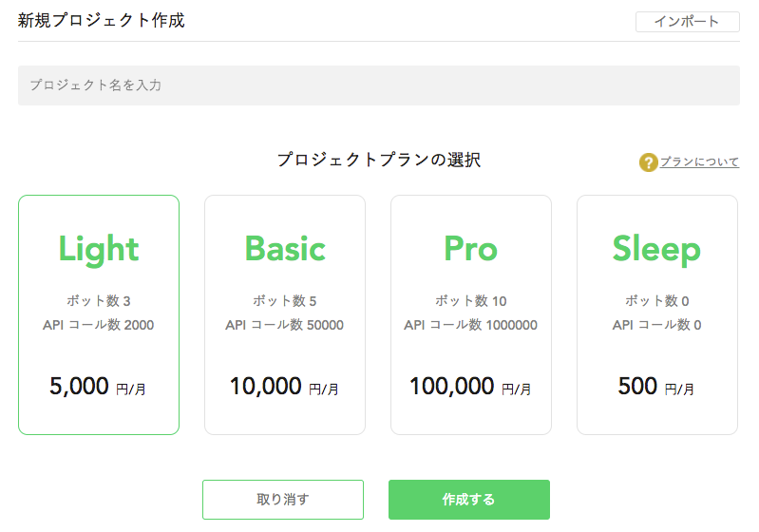Click the ボット数 0 label
Viewport: 759px width, 532px height.
pyautogui.click(x=656, y=301)
